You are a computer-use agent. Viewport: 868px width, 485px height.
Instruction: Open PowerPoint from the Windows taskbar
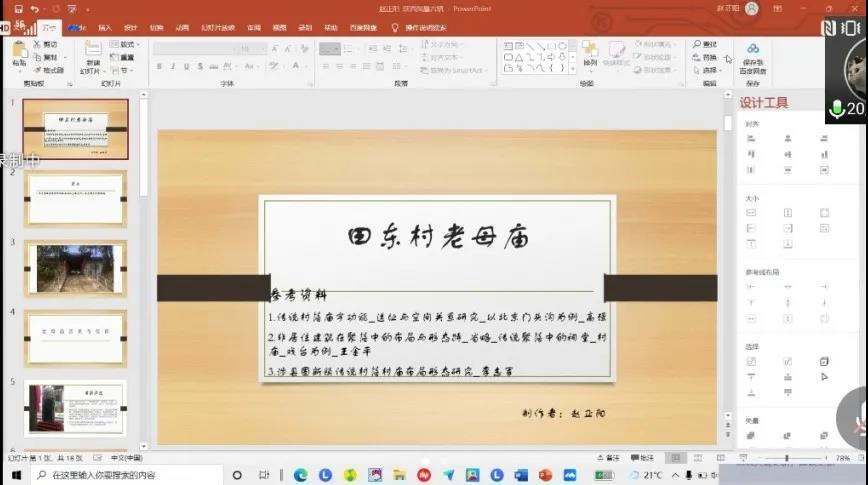click(545, 474)
